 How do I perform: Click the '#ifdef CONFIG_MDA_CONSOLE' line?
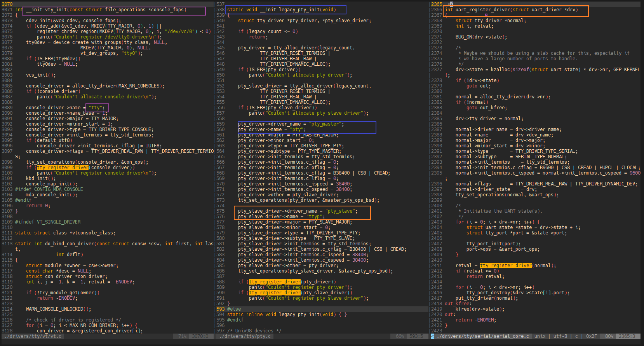pos(49,189)
